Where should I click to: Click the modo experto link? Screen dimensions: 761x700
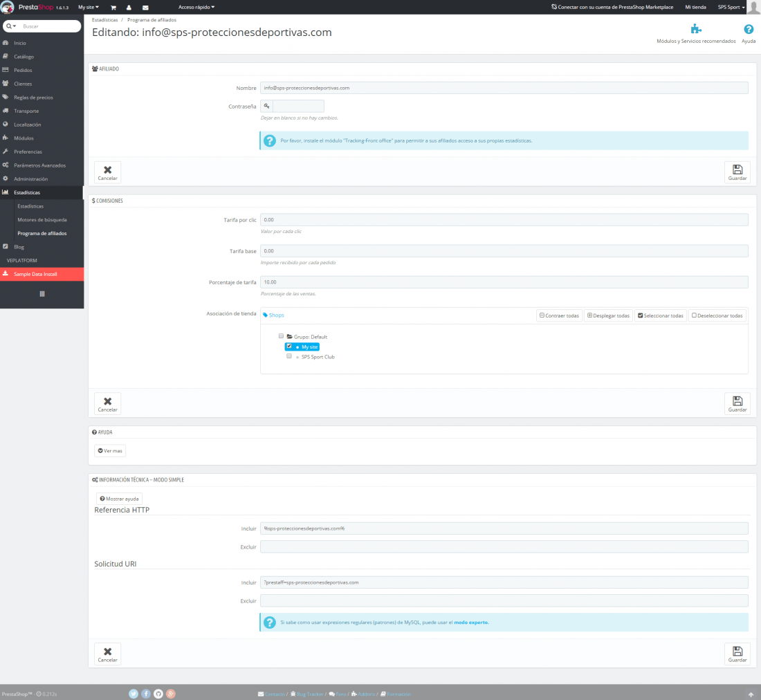(x=470, y=623)
